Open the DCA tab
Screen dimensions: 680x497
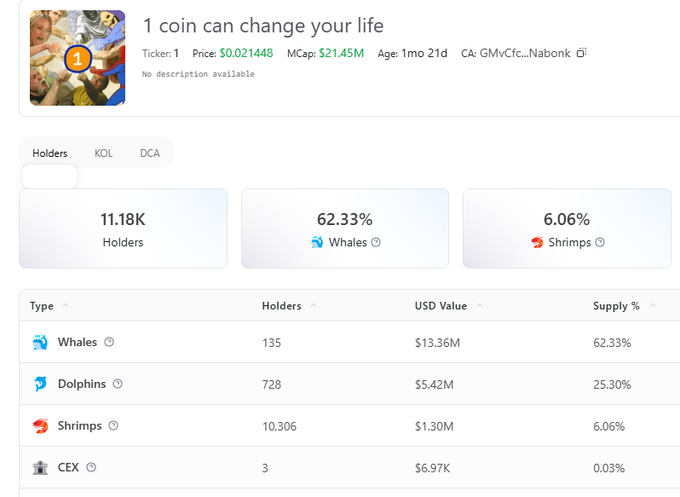[x=150, y=153]
